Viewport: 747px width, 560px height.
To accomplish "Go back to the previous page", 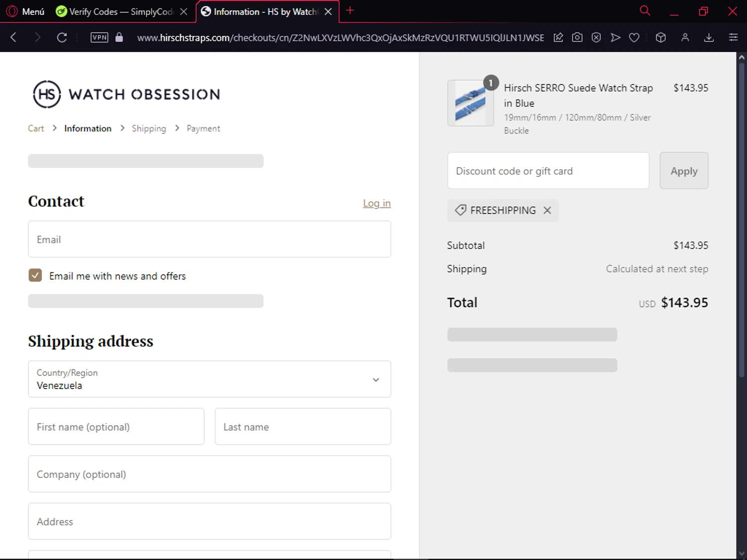I will (13, 37).
